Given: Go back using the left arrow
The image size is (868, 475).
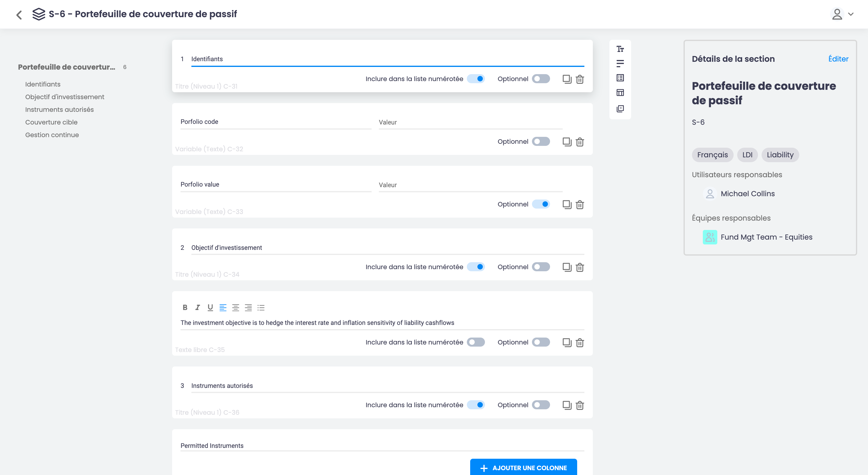Looking at the screenshot, I should tap(19, 14).
